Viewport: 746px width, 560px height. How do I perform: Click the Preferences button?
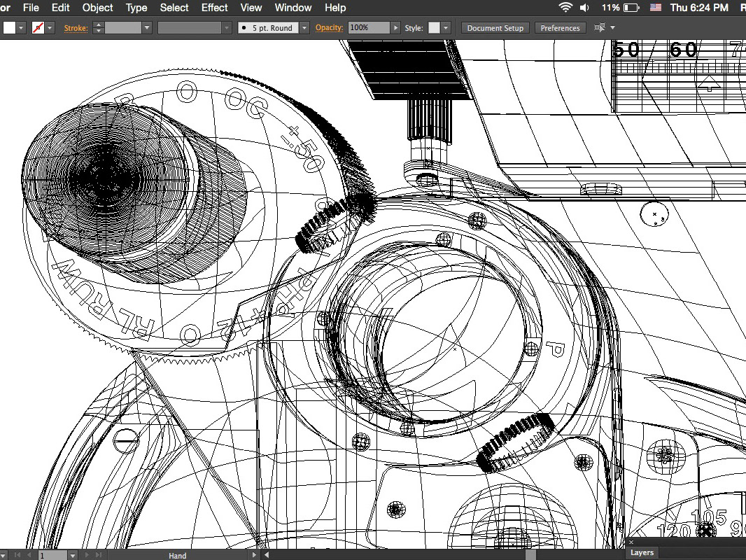pyautogui.click(x=560, y=28)
